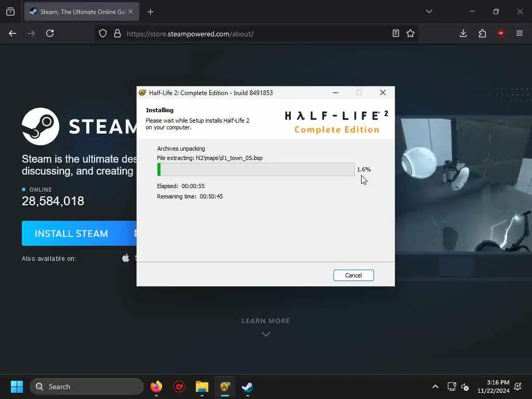Open the red gear app in taskbar
This screenshot has width=532, height=399.
click(x=179, y=387)
